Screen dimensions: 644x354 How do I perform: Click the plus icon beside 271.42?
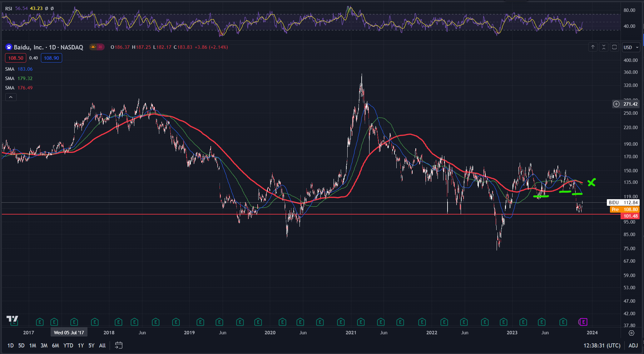[x=616, y=104]
